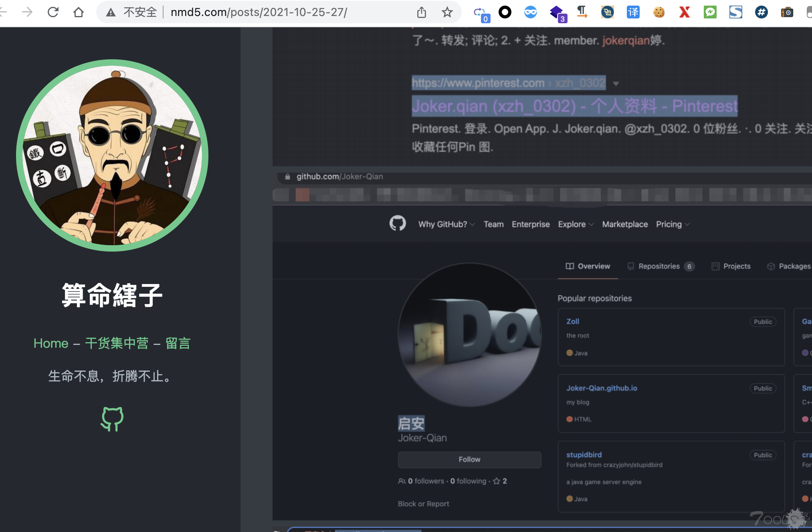
Task: Click the jokerqian highlighted text
Action: pyautogui.click(x=626, y=40)
